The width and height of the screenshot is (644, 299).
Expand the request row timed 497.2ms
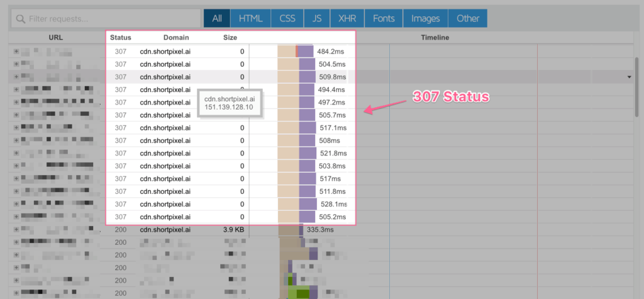[x=16, y=102]
